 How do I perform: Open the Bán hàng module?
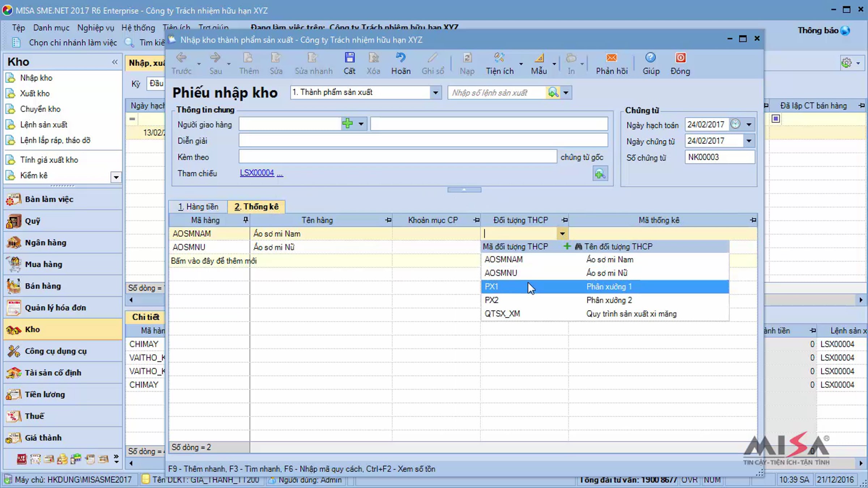[63, 286]
